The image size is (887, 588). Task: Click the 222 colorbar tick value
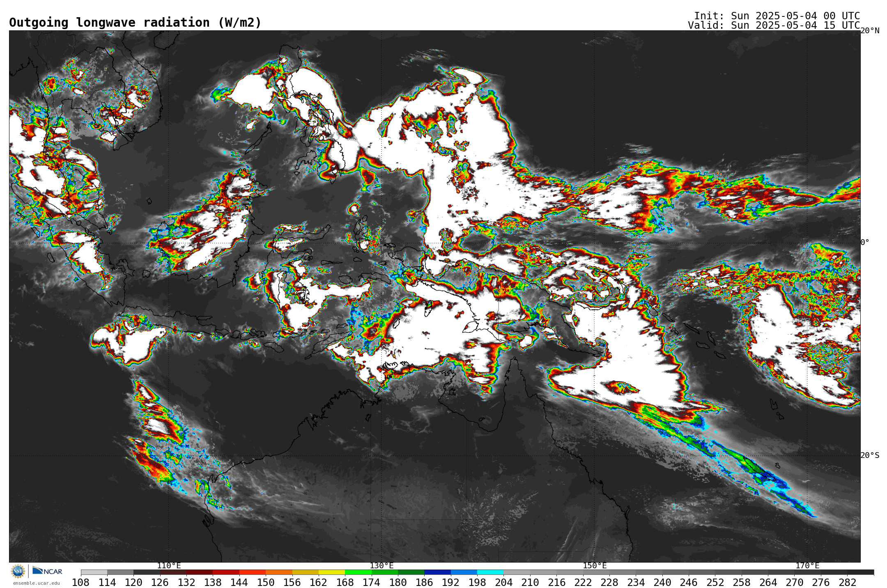tap(583, 583)
